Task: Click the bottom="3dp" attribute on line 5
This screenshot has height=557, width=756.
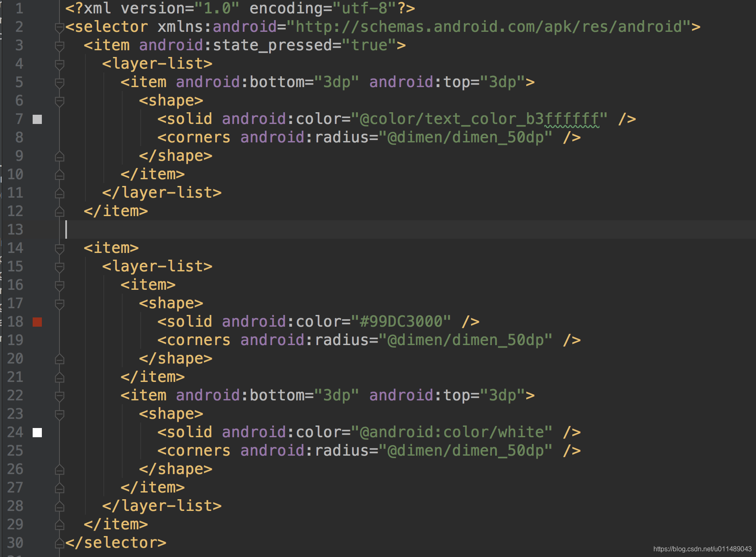Action: tap(267, 82)
